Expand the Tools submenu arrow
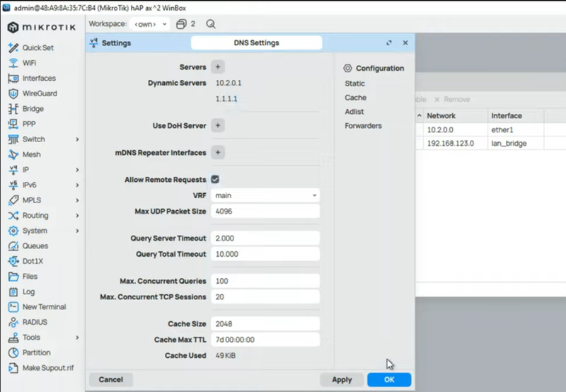The height and width of the screenshot is (392, 566). pyautogui.click(x=77, y=338)
